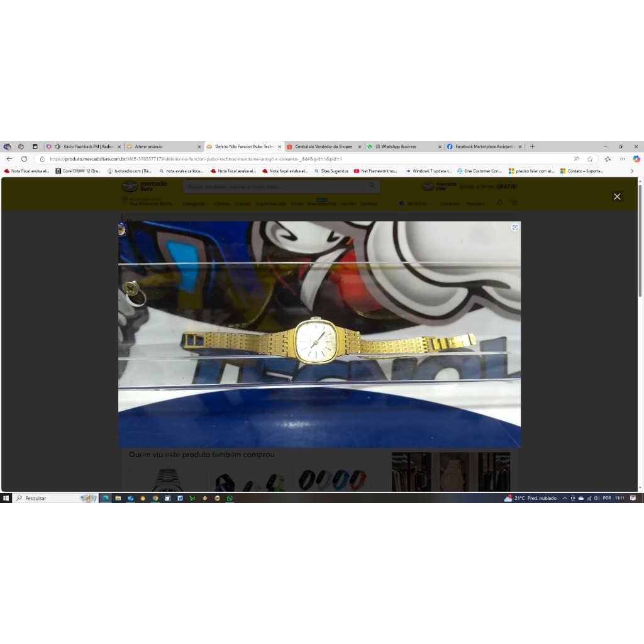Switch to Alterar anúncio tab
Screen dimensions: 644x644
click(164, 147)
